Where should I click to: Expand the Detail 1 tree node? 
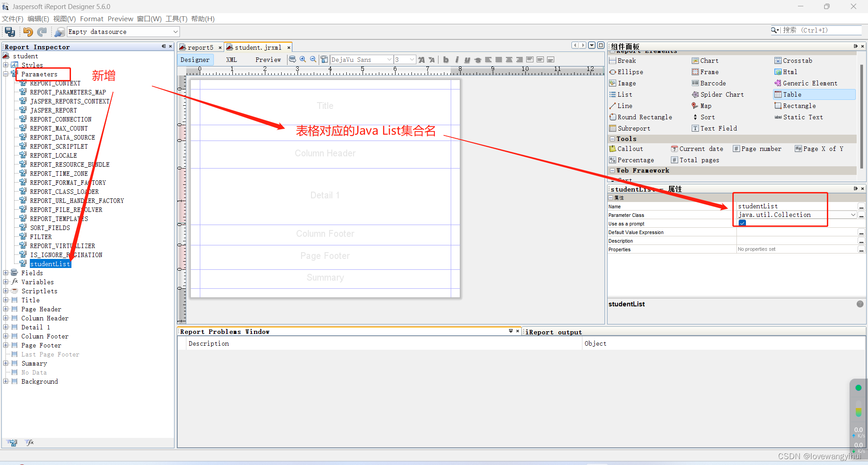(x=6, y=327)
